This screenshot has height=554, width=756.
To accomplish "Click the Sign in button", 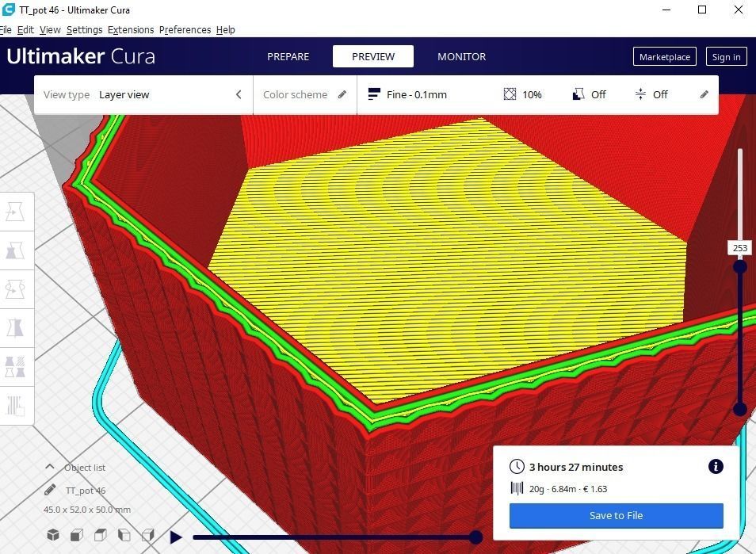I will (726, 57).
